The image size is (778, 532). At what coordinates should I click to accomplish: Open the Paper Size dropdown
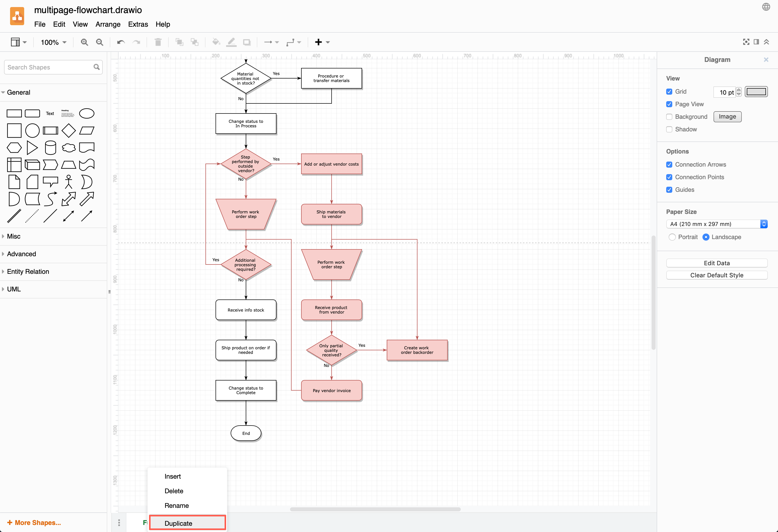pos(716,224)
